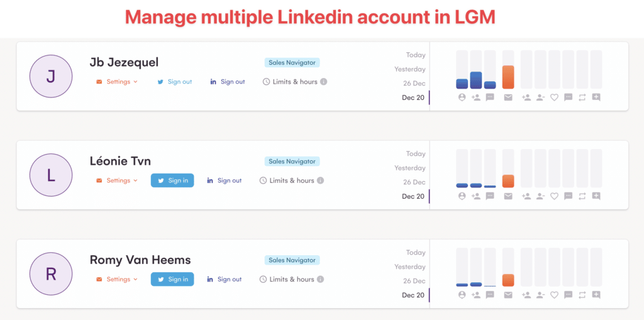
Task: Click the retweet icon in Romy Van Heems' row
Action: (582, 294)
